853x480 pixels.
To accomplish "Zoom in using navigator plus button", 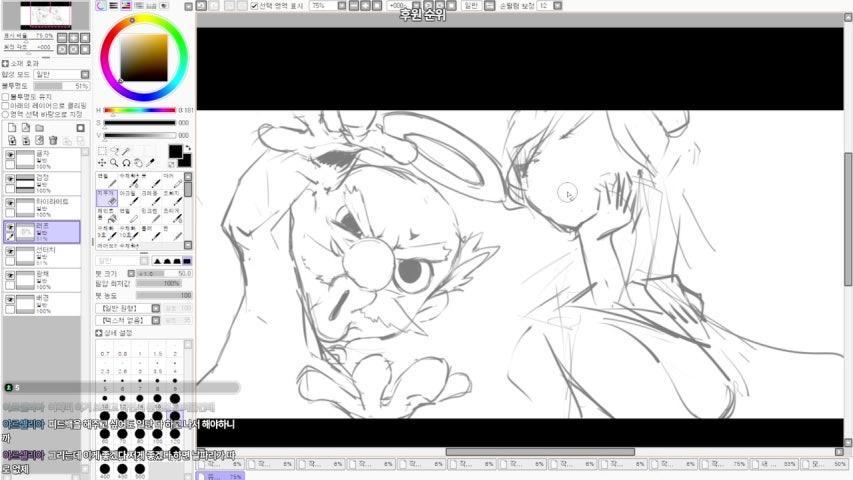I will (x=73, y=38).
